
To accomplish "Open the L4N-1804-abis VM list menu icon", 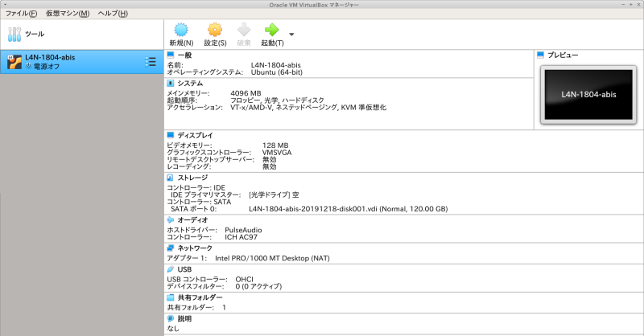I will point(150,62).
